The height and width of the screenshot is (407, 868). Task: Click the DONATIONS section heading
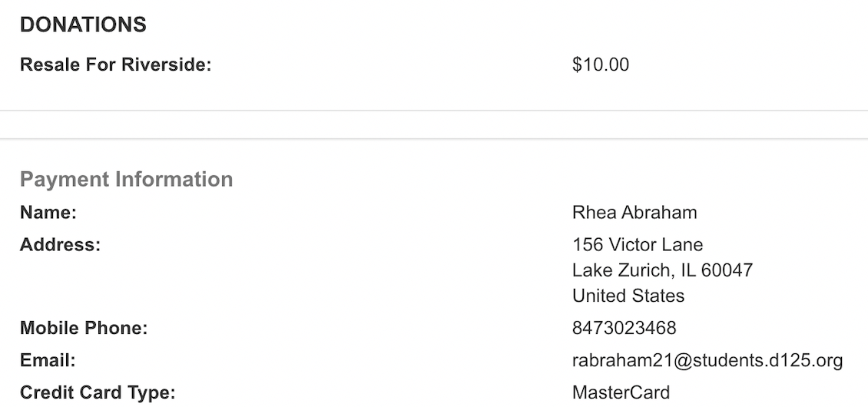83,25
